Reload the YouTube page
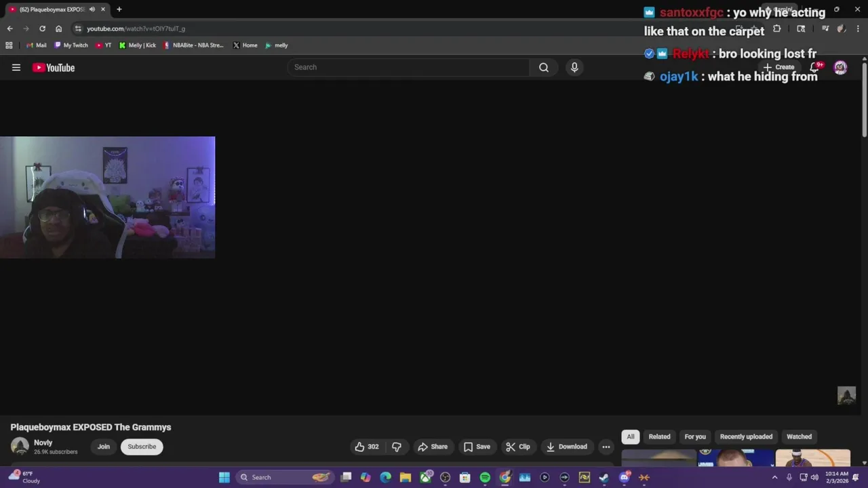Screen dimensions: 868x488 [42, 28]
